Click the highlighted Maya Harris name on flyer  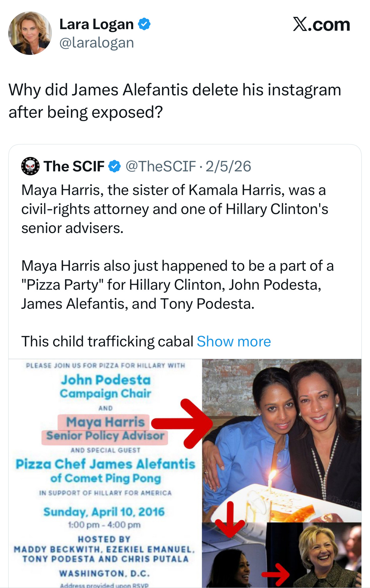105,422
